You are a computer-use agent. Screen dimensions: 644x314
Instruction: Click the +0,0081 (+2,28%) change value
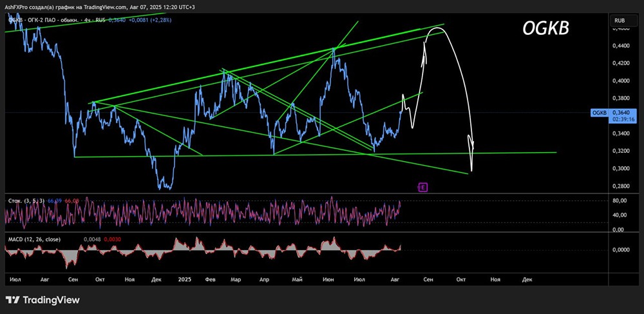149,20
